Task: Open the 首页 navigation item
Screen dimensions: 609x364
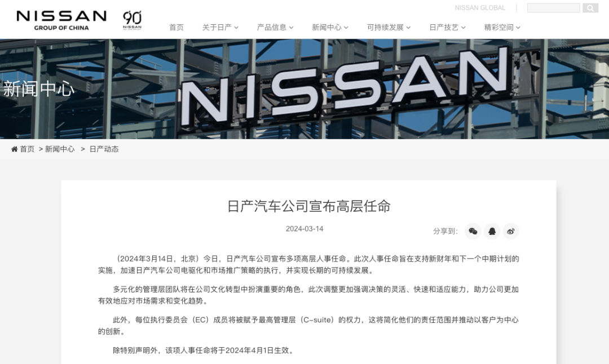Action: click(176, 27)
